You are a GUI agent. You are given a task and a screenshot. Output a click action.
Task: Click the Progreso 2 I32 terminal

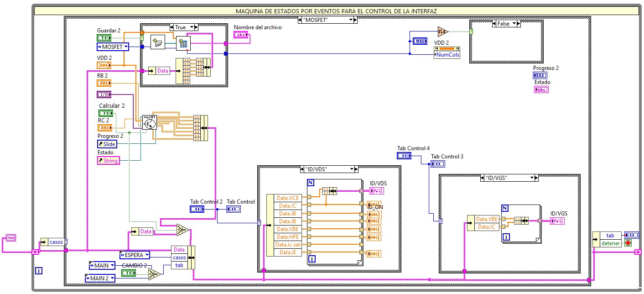coord(540,75)
